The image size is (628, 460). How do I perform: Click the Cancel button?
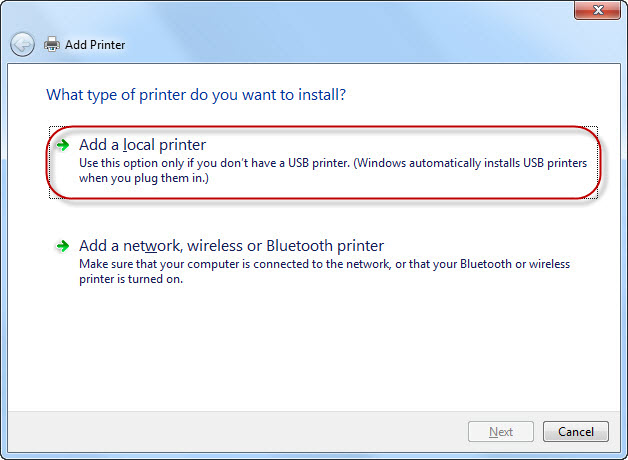pyautogui.click(x=575, y=432)
